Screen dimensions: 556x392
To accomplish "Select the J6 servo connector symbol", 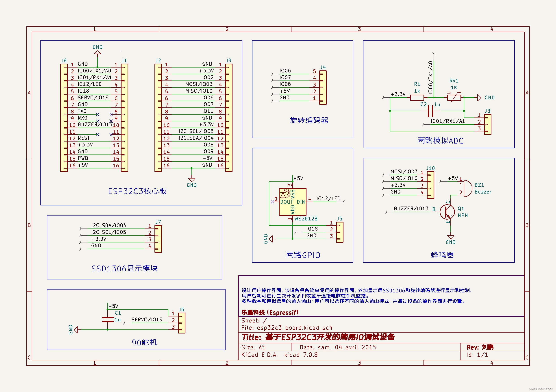I will click(182, 323).
